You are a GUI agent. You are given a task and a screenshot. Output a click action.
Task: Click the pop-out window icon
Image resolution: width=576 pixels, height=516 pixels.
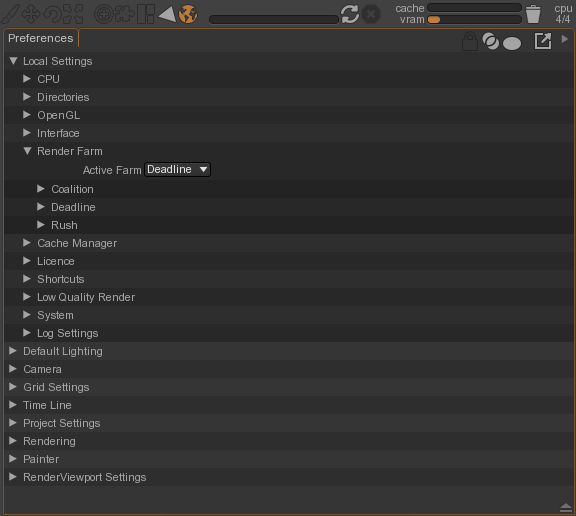[543, 41]
